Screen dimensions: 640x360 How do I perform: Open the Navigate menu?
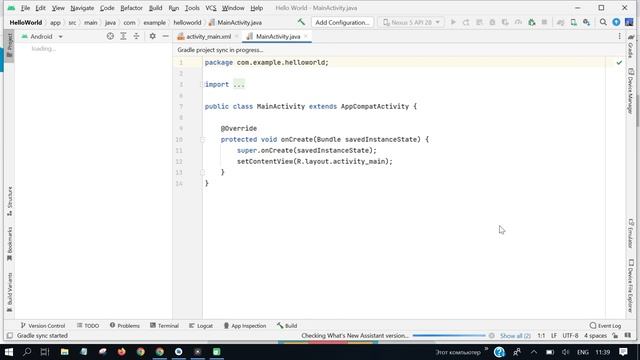82,8
